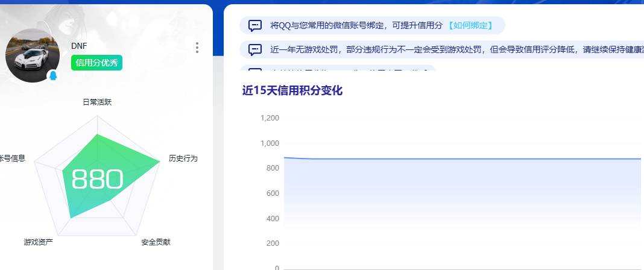Click the 近15天信用积分变化 heading
The width and height of the screenshot is (644, 270).
pos(292,90)
